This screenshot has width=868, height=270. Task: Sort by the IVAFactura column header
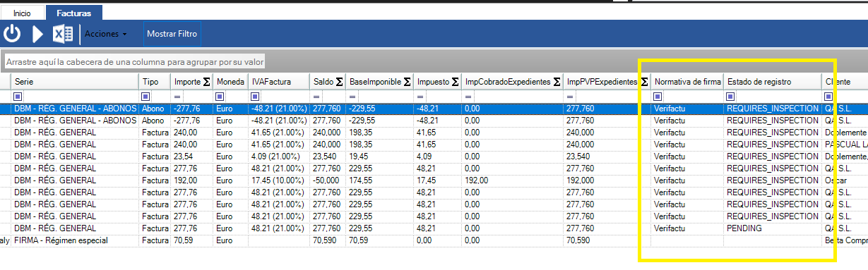coord(279,82)
